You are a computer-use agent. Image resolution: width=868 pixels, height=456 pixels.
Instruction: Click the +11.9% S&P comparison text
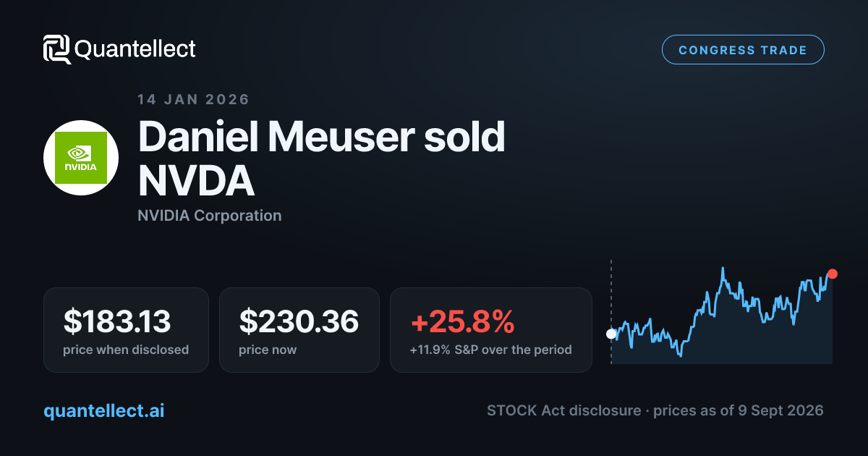click(491, 350)
